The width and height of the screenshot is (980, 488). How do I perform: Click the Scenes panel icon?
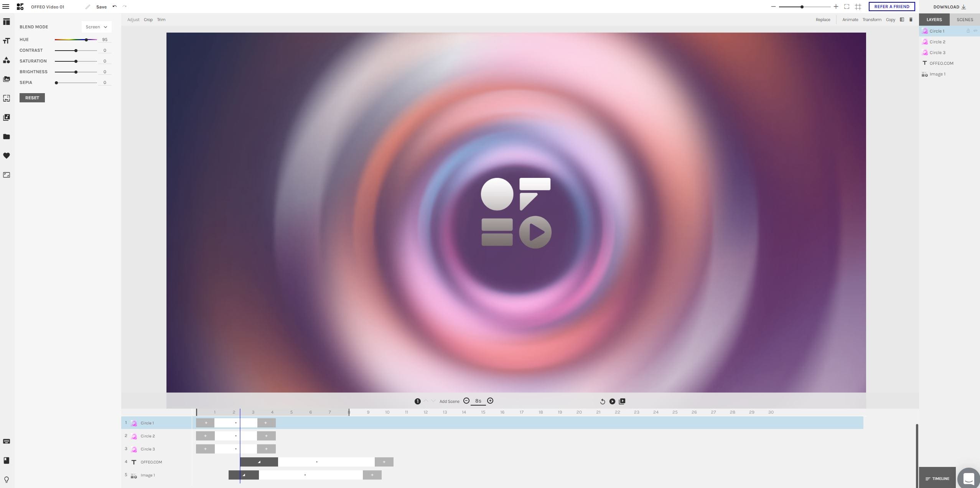(964, 20)
